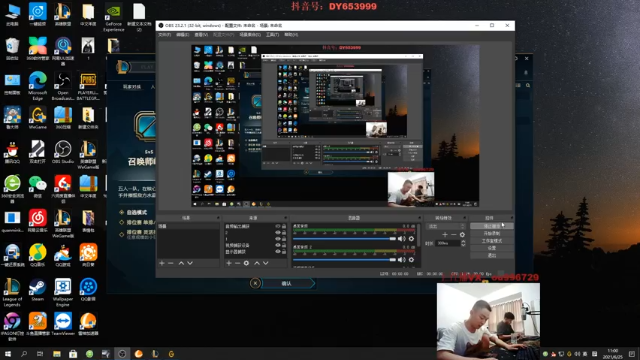
Task: Open the 工具(T) menu in OBS
Action: pos(272,35)
